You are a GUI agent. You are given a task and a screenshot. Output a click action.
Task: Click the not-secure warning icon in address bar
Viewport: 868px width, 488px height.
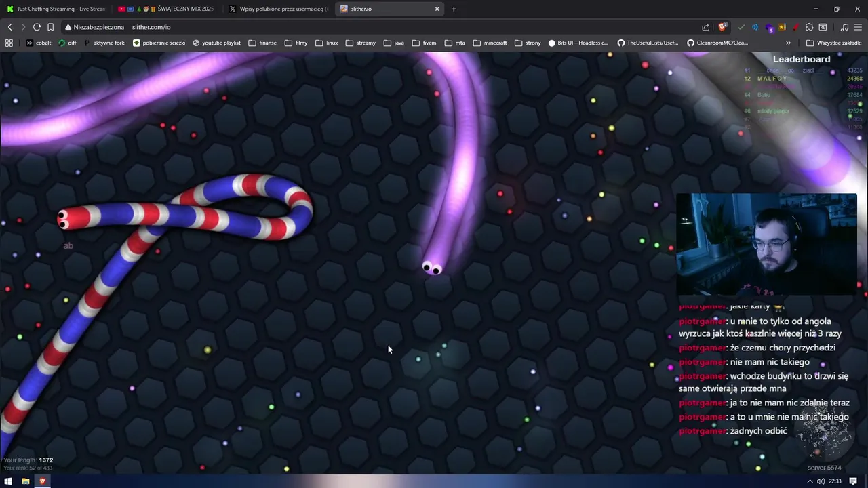click(x=68, y=27)
